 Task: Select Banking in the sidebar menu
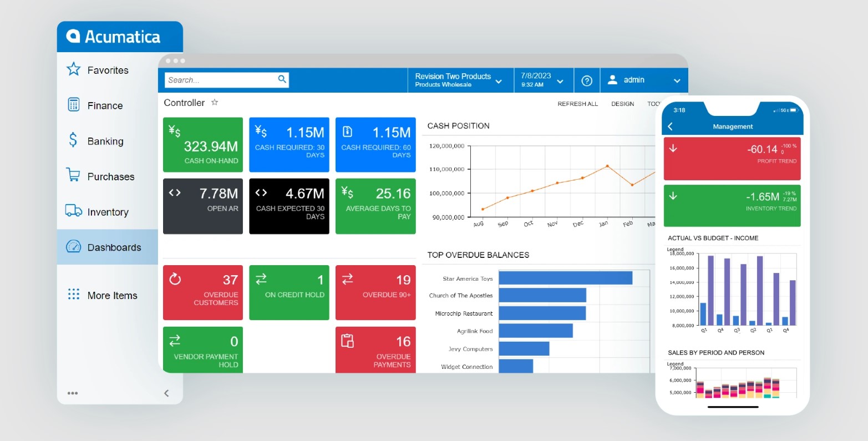pos(108,141)
